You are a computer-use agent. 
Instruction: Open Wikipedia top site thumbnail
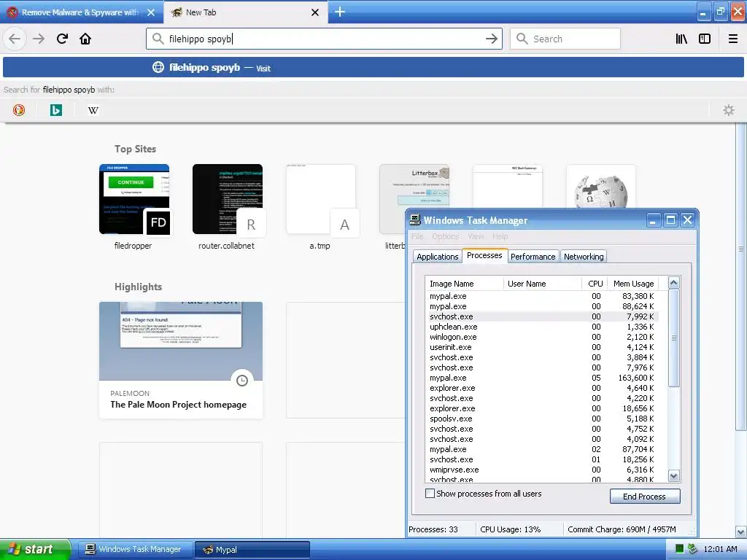pos(601,187)
